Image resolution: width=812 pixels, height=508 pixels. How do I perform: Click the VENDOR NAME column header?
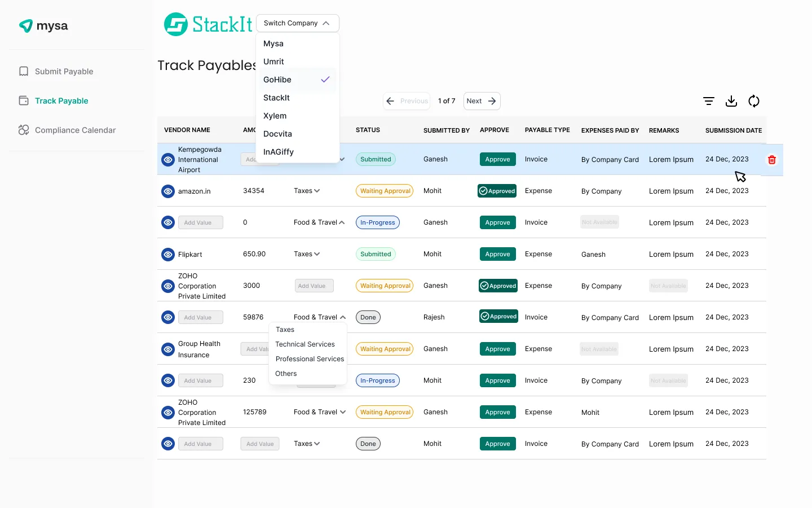[x=187, y=130]
